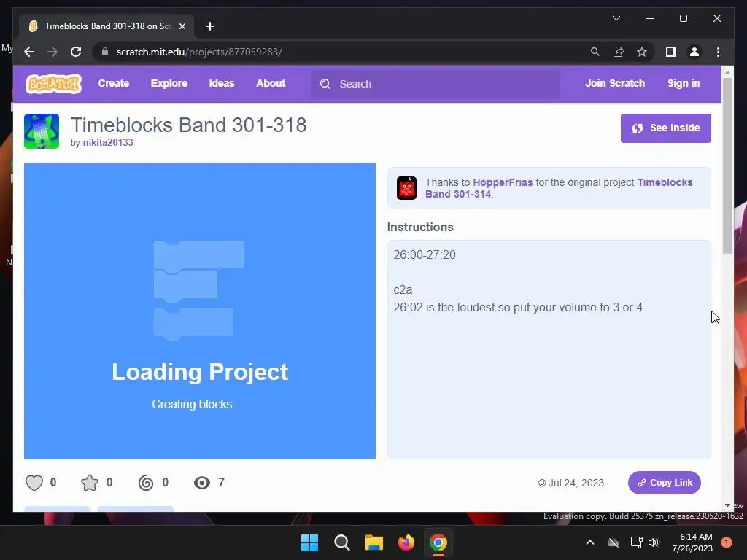The width and height of the screenshot is (747, 560).
Task: Click the 'Instructions' heading
Action: (x=420, y=227)
